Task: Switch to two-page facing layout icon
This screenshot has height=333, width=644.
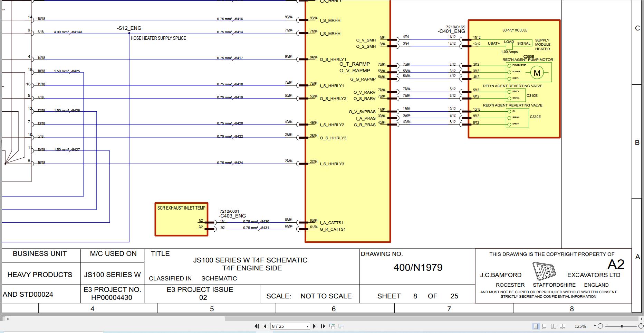Action: pyautogui.click(x=554, y=326)
